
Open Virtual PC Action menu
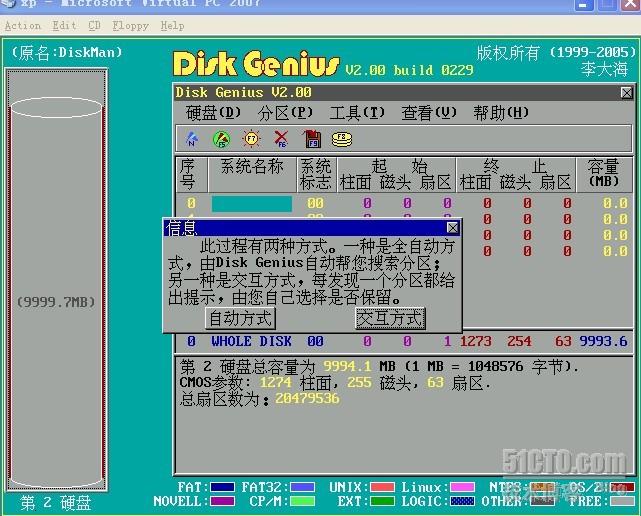pos(23,26)
